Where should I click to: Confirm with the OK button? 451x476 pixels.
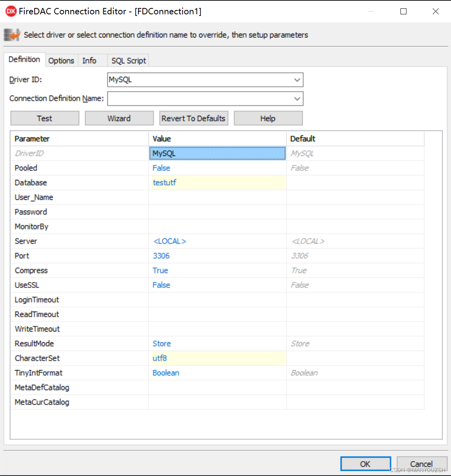pyautogui.click(x=365, y=464)
